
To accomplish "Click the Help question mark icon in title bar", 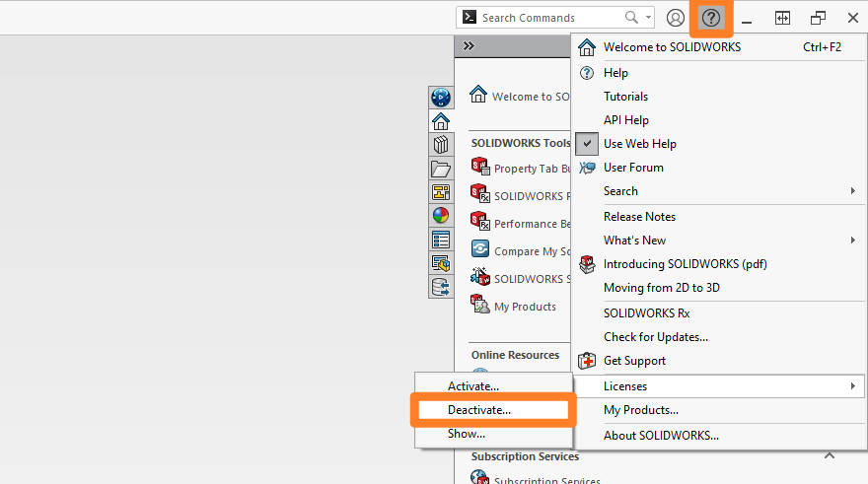I will tap(710, 18).
